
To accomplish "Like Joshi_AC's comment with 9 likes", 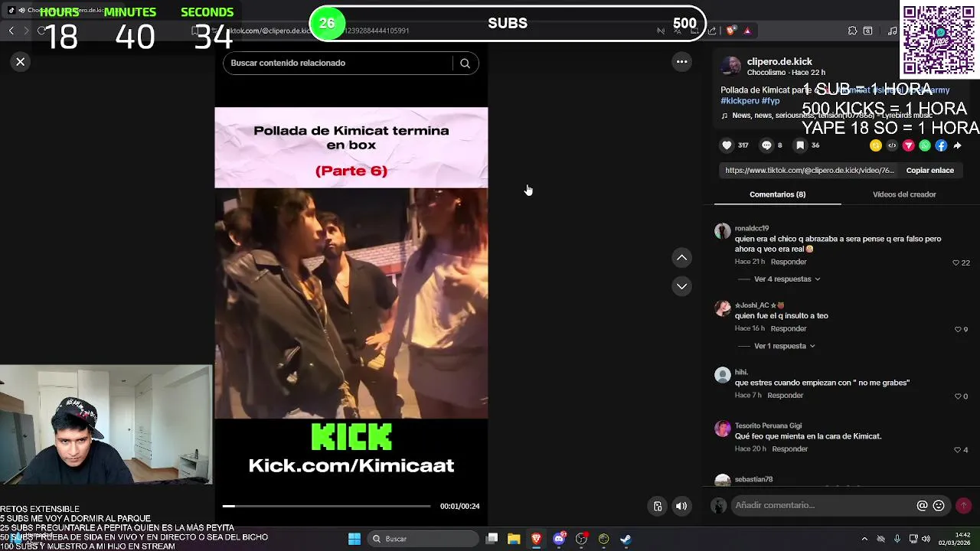I will click(x=957, y=329).
